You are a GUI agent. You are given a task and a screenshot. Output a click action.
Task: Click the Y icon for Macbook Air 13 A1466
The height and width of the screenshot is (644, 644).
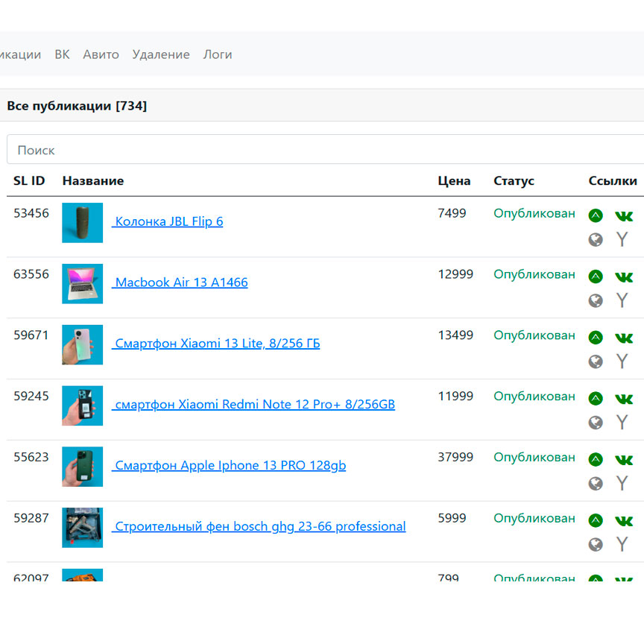coord(622,300)
